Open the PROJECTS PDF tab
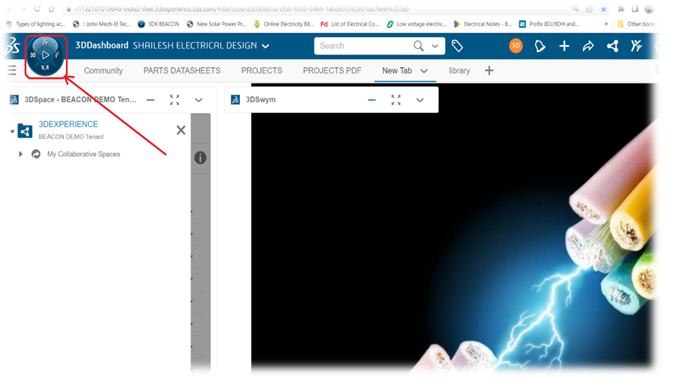This screenshot has width=674, height=388. click(x=332, y=70)
